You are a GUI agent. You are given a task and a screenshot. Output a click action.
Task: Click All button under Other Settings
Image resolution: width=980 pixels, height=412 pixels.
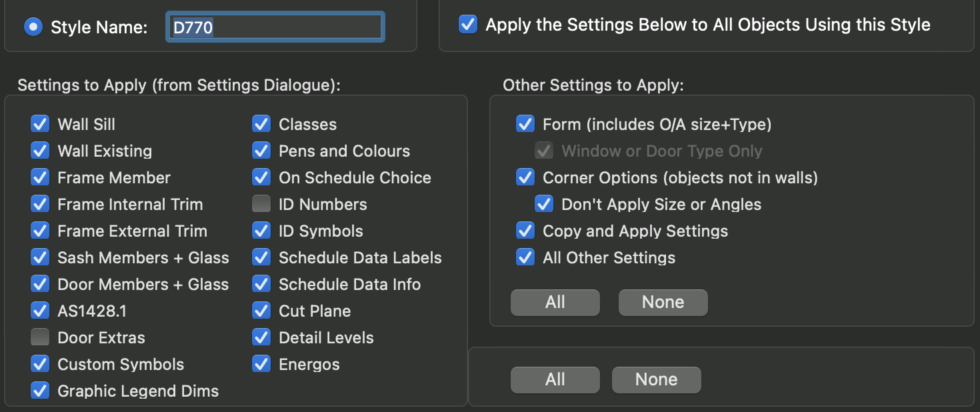tap(555, 303)
